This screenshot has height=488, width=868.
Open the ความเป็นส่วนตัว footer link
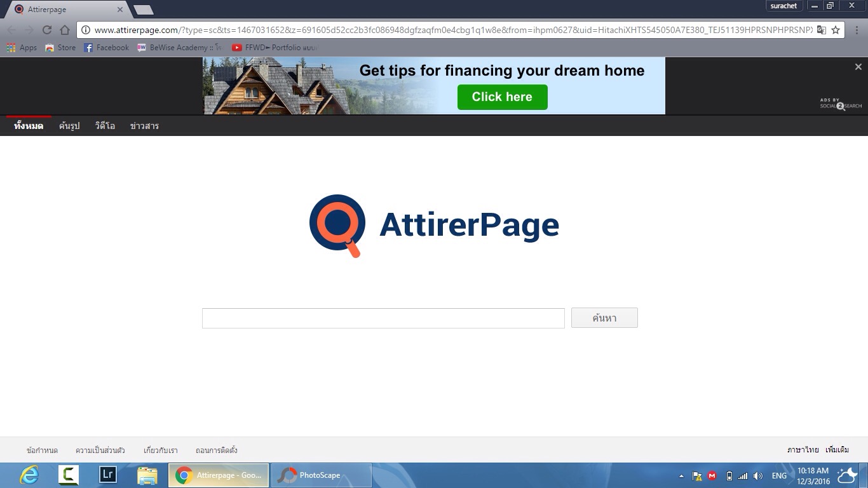100,451
